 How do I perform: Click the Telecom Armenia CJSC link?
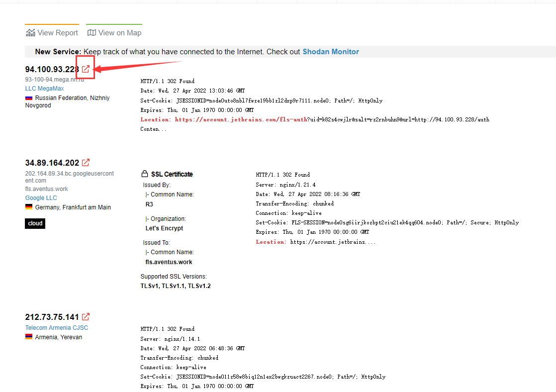(56, 328)
